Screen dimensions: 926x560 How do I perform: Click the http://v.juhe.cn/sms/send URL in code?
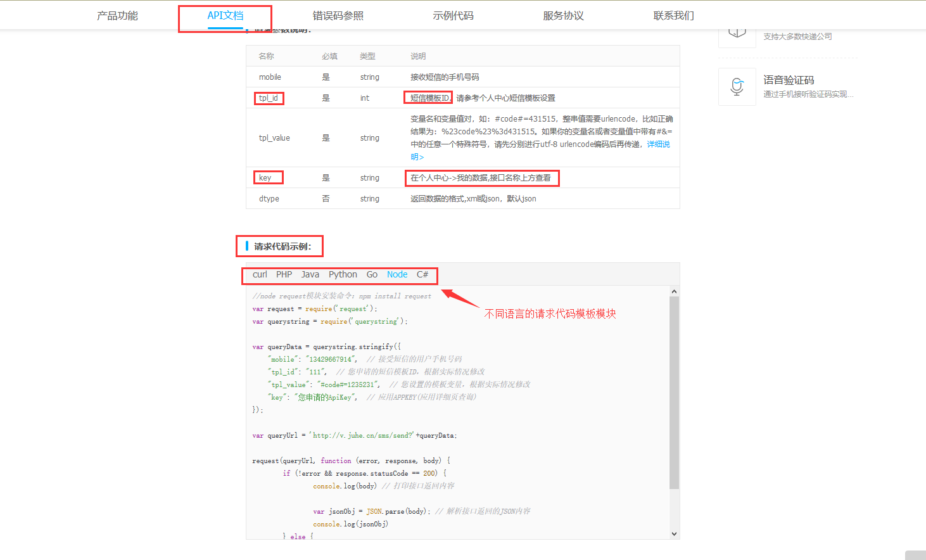363,435
